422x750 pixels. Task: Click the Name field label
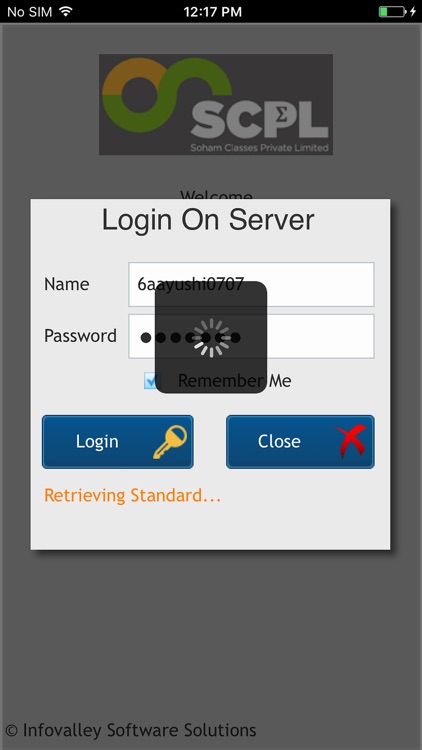tap(67, 284)
